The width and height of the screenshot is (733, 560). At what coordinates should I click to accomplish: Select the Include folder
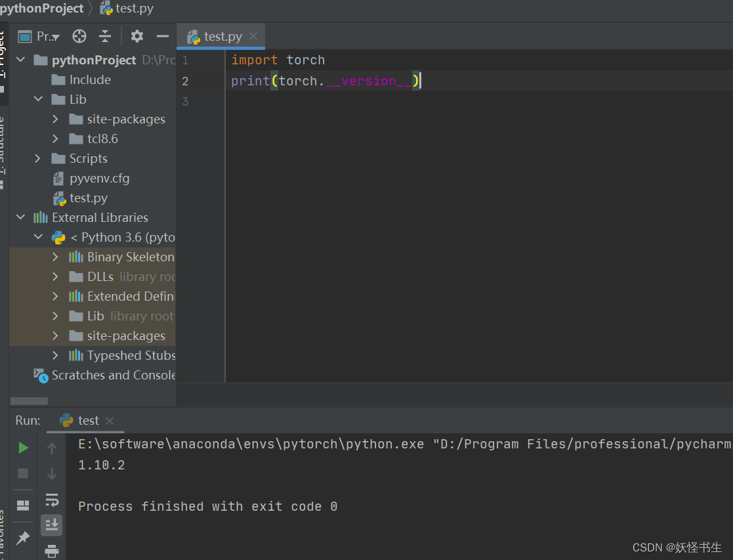(81, 79)
